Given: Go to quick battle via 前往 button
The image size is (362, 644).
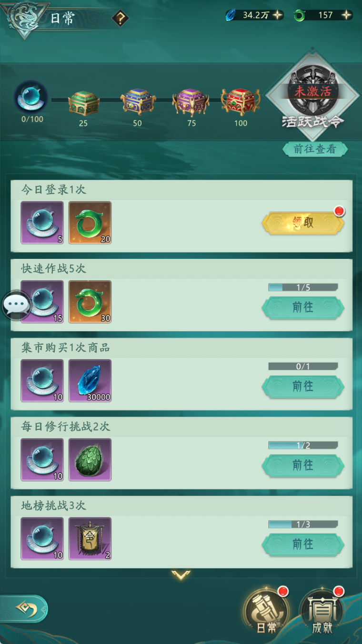Looking at the screenshot, I should point(303,307).
